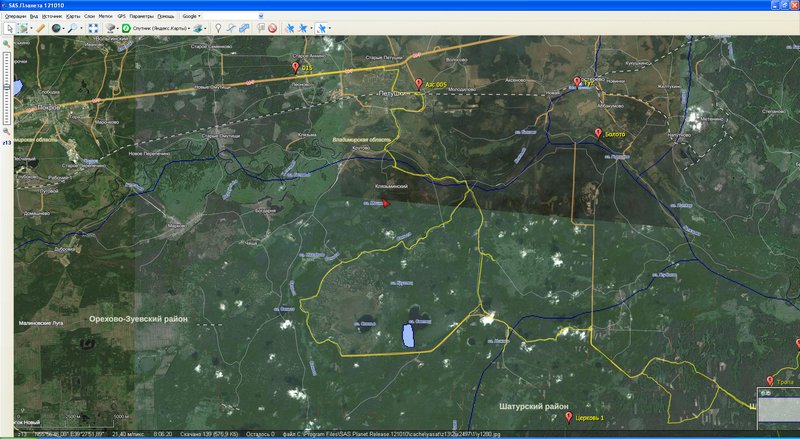The height and width of the screenshot is (439, 800).
Task: Select the arrow cursor move tool
Action: click(x=9, y=28)
